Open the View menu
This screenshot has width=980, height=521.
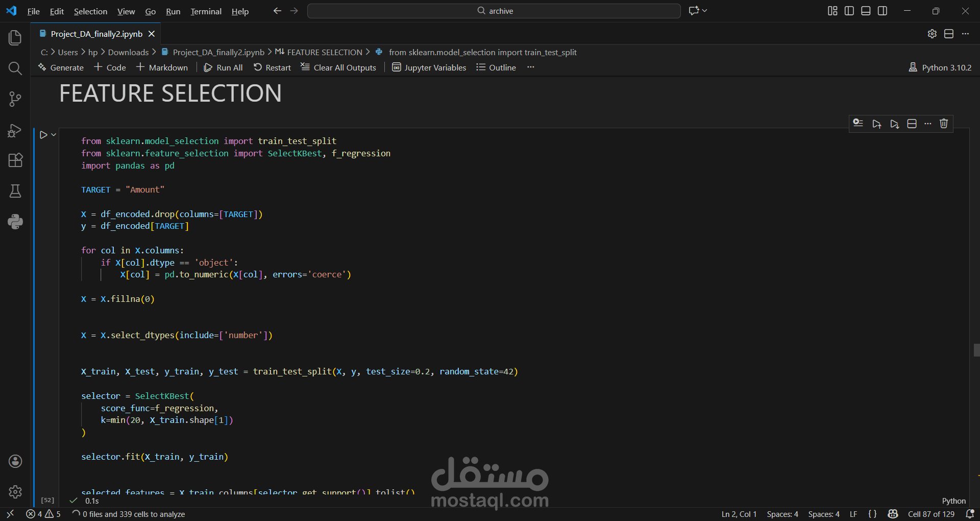pyautogui.click(x=126, y=11)
